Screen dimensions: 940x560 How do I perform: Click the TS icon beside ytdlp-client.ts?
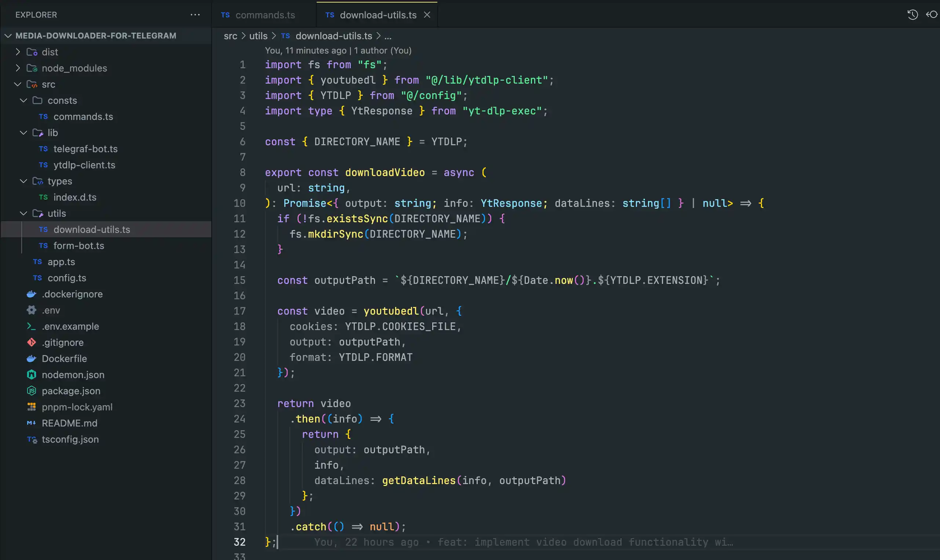[43, 165]
